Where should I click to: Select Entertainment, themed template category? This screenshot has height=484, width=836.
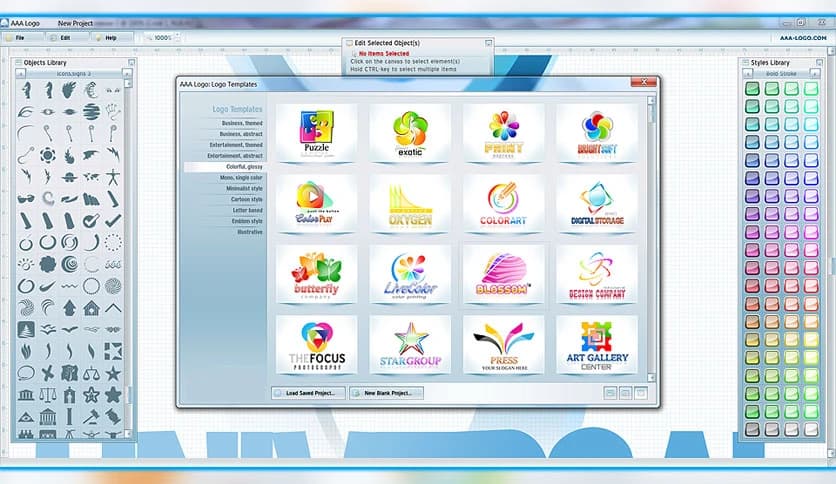point(236,145)
